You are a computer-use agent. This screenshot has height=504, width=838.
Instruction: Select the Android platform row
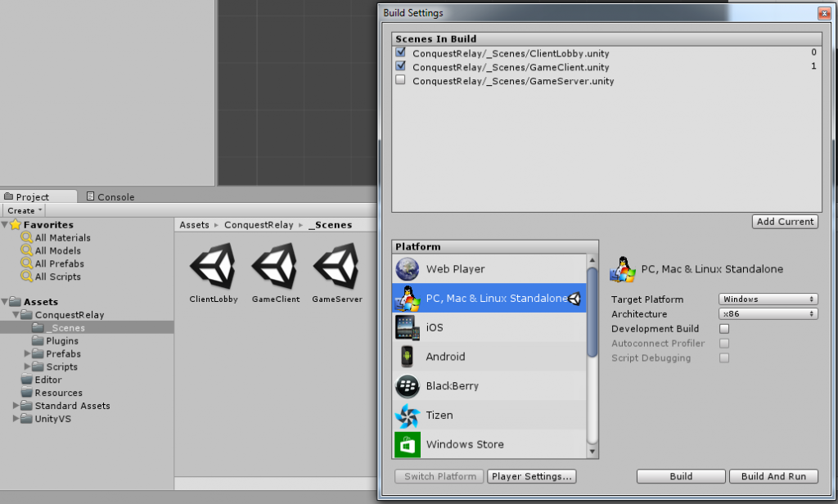click(x=489, y=357)
